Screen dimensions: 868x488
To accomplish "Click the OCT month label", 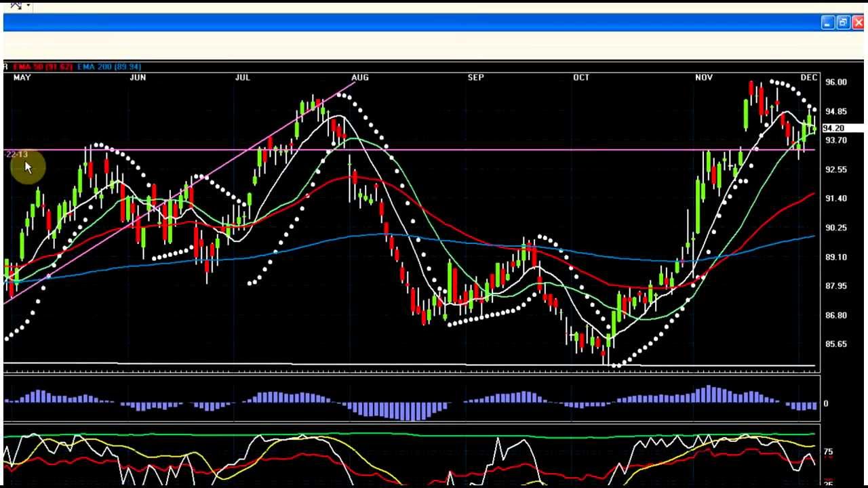I will tap(581, 77).
